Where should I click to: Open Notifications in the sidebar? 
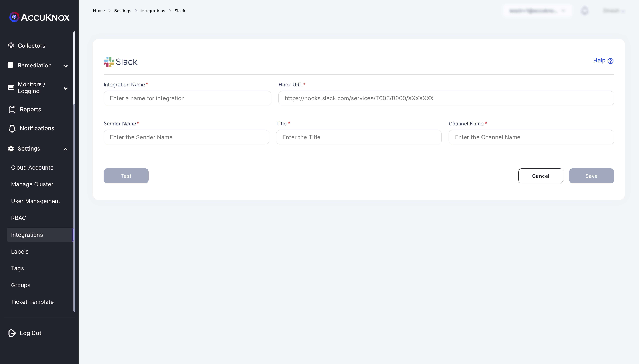tap(37, 128)
